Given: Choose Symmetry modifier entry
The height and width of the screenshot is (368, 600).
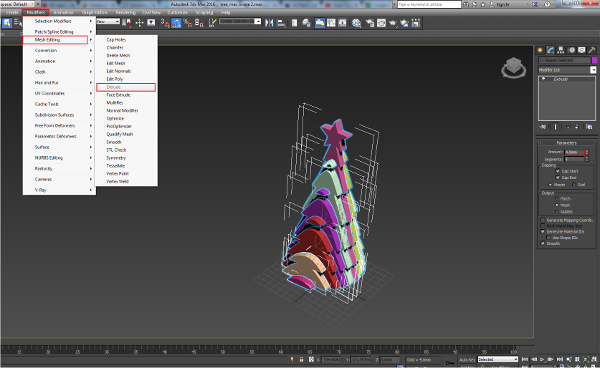Looking at the screenshot, I should [x=126, y=158].
